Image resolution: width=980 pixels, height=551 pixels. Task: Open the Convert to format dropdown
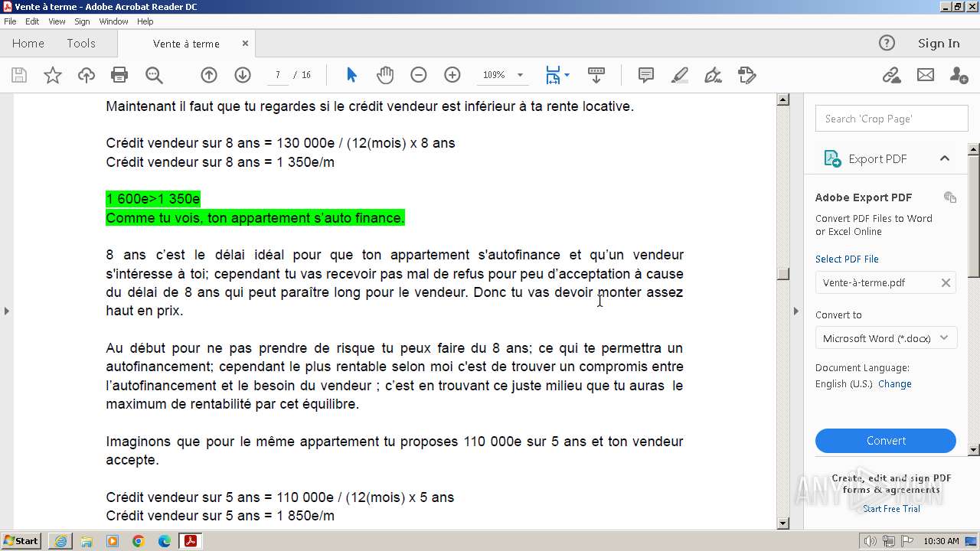tap(886, 338)
